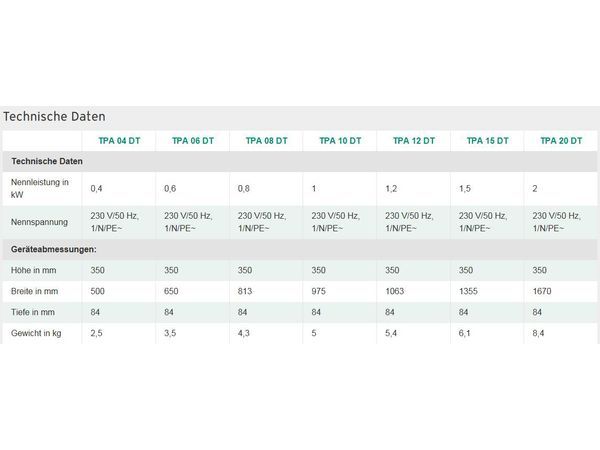Click the 'Nennleistung in kW' row label
600x450 pixels.
[40, 188]
